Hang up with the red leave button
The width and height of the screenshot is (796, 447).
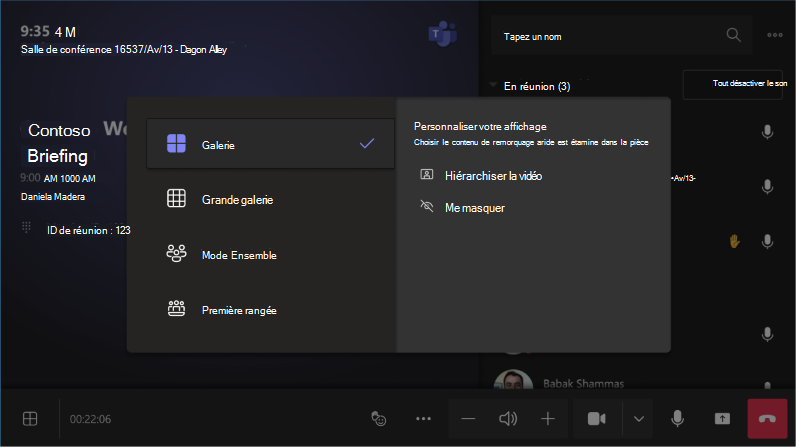tap(767, 419)
